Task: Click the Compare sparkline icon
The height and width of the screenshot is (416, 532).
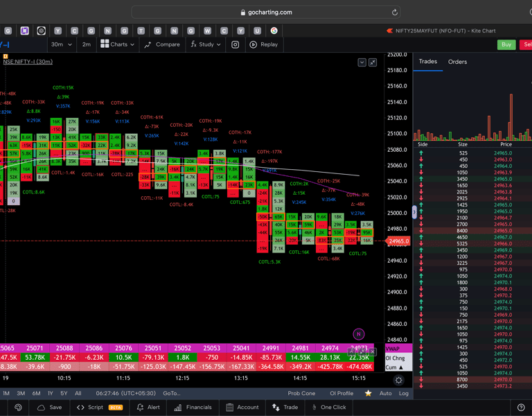Action: [148, 44]
